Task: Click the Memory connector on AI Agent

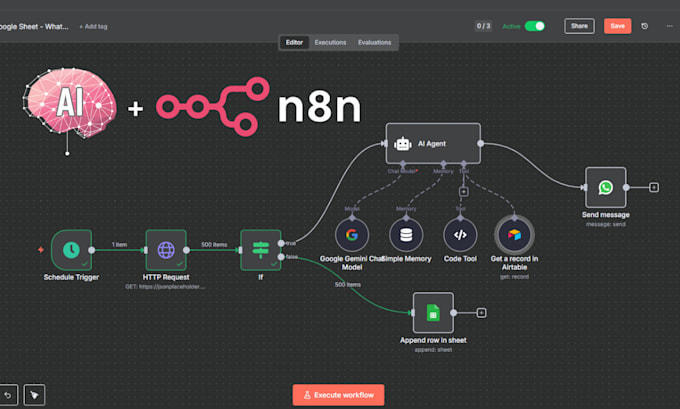Action: click(x=443, y=164)
